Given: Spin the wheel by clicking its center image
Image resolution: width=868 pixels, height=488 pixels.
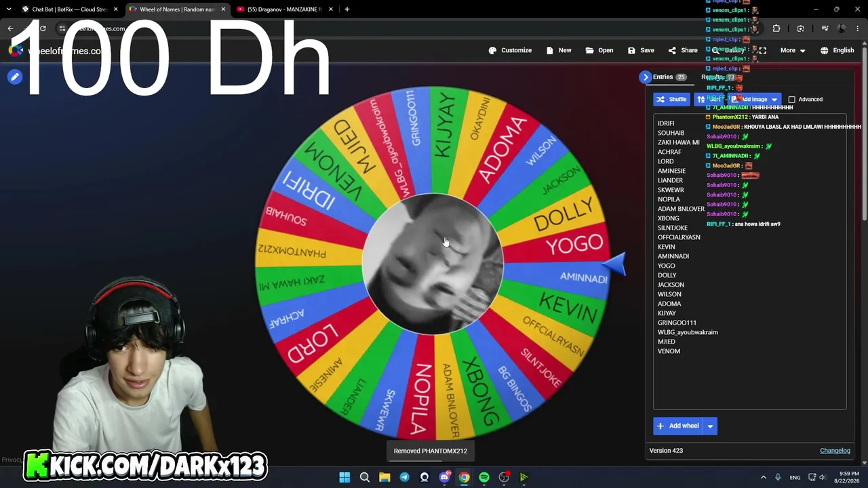Looking at the screenshot, I should pyautogui.click(x=433, y=264).
